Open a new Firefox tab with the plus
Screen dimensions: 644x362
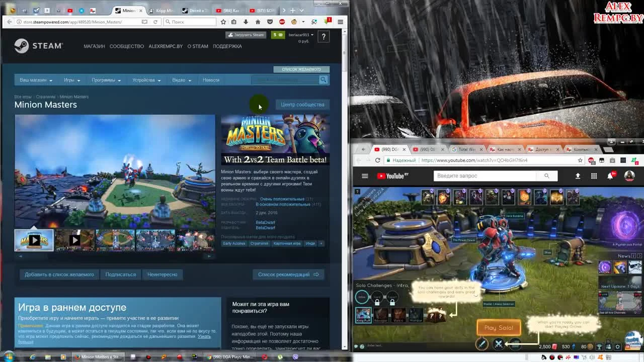(x=292, y=11)
